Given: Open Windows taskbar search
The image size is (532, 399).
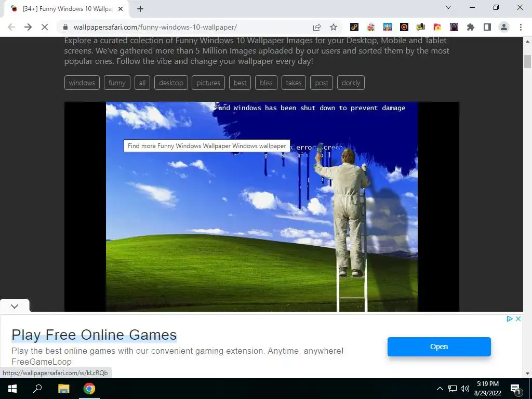Looking at the screenshot, I should pos(37,389).
